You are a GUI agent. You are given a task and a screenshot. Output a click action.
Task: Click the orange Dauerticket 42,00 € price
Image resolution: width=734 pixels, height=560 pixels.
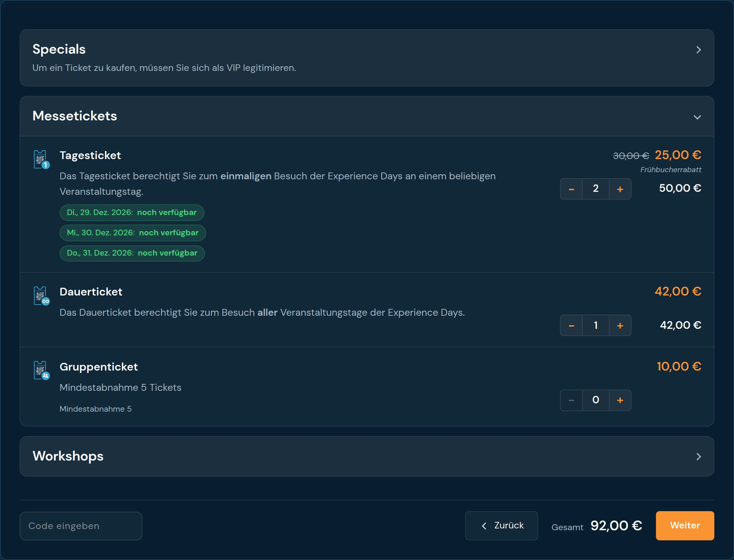click(678, 291)
